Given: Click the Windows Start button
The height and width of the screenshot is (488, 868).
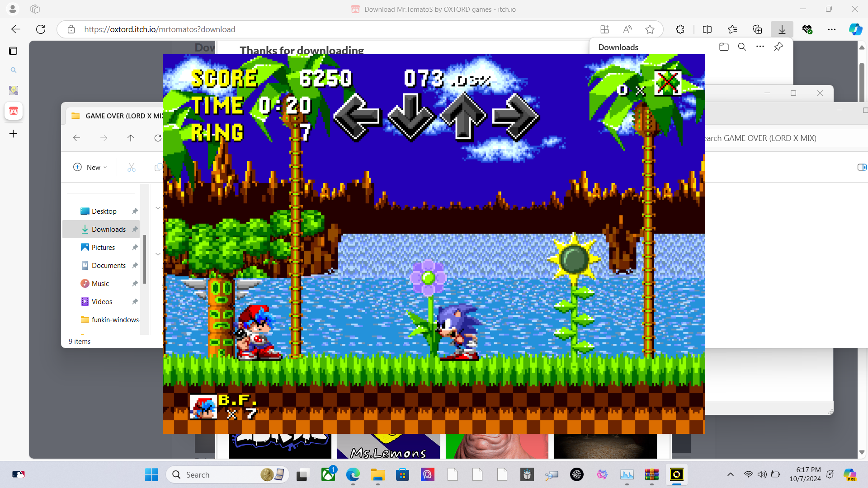Looking at the screenshot, I should pyautogui.click(x=151, y=474).
